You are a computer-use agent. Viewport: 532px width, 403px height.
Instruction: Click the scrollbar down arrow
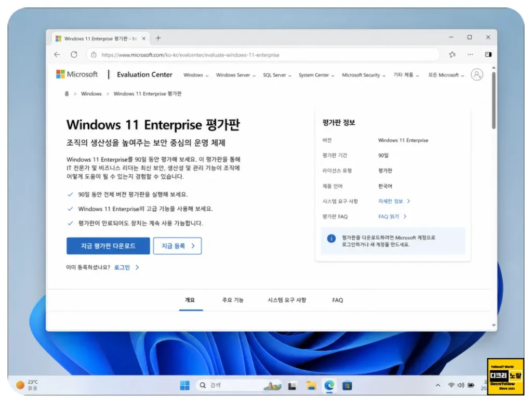494,325
